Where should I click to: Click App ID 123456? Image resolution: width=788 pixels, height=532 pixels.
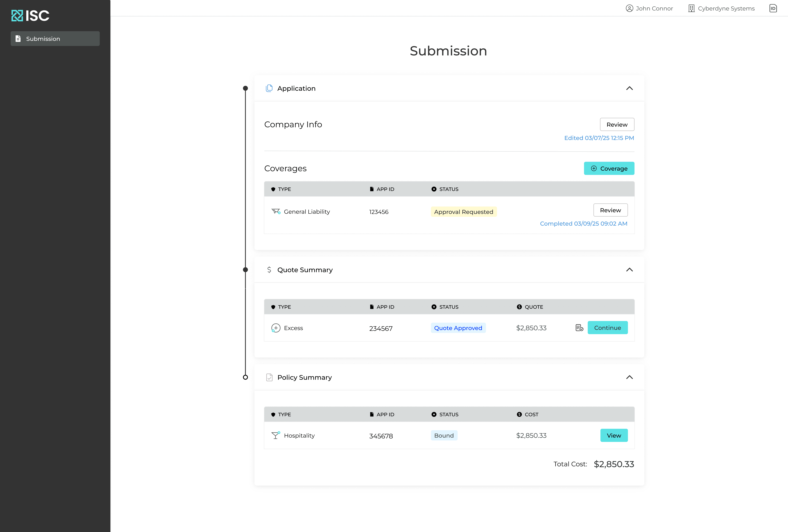(x=379, y=212)
